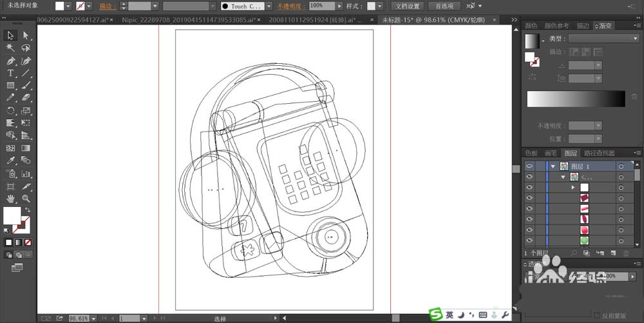Select the Pencil tool

pos(11,98)
